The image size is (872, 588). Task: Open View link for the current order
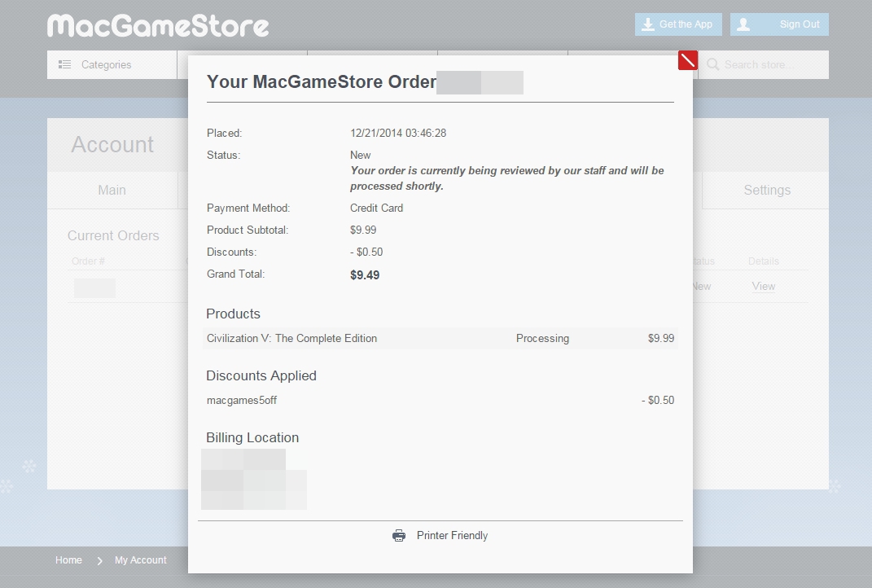click(x=763, y=287)
